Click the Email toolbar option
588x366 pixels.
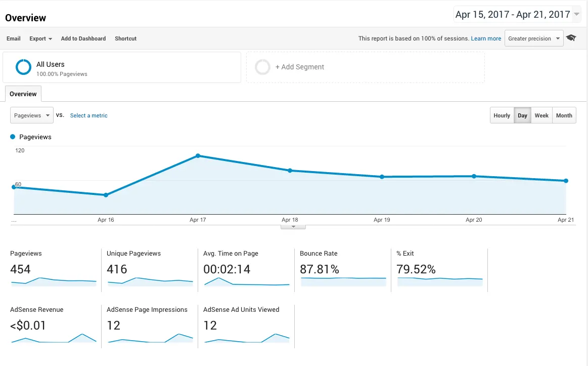tap(14, 38)
